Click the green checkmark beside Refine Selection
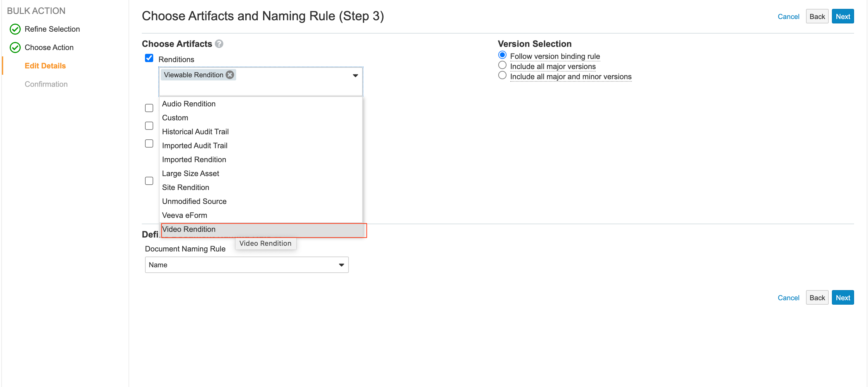The image size is (868, 387). pyautogui.click(x=15, y=29)
